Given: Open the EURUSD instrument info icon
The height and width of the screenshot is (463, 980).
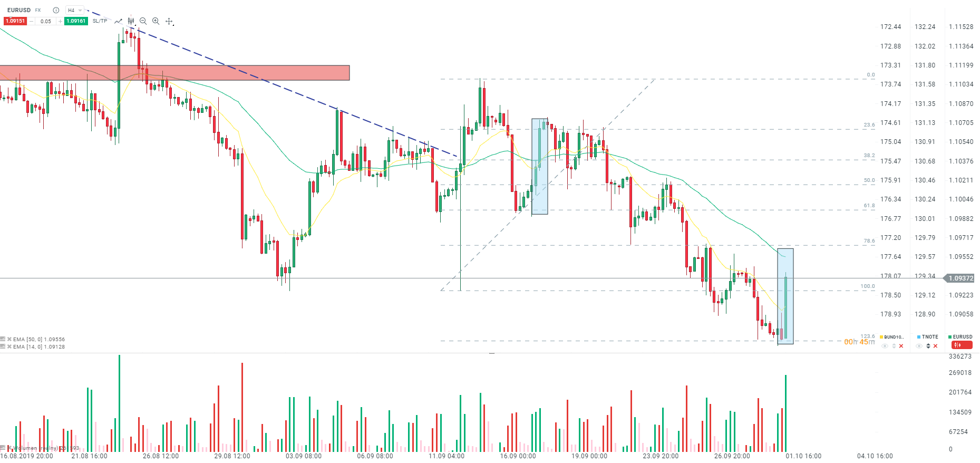Looking at the screenshot, I should tap(56, 10).
